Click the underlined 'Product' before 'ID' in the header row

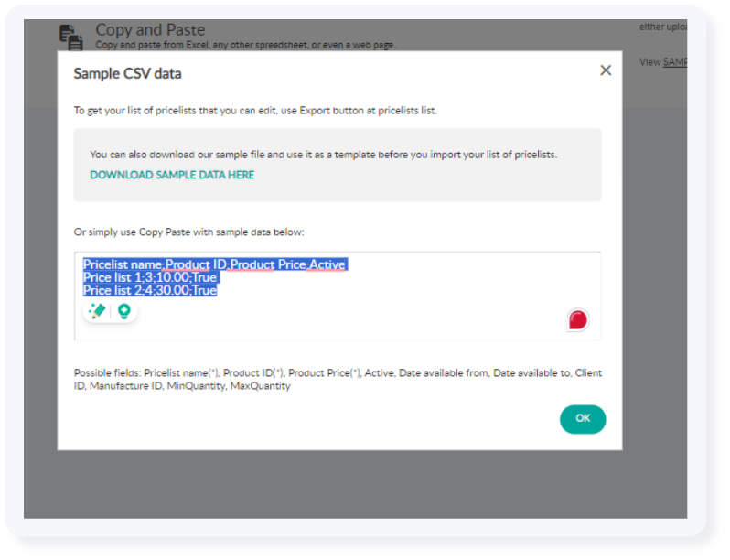188,264
